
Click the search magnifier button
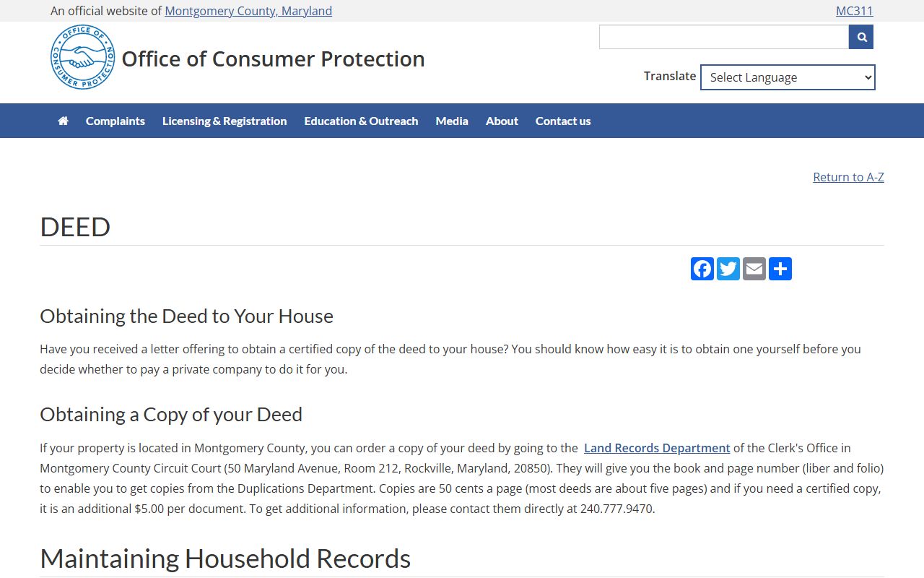point(861,37)
